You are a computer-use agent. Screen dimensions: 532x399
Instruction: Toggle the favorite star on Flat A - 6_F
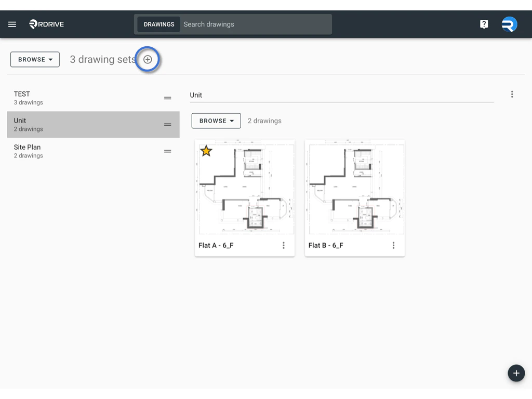point(206,151)
